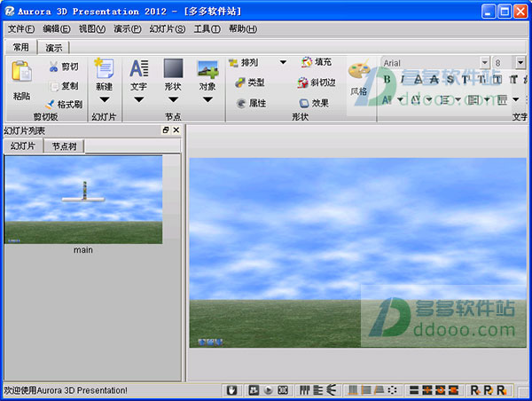Click the play button in status bar
Image resolution: width=532 pixels, height=401 pixels.
(268, 390)
